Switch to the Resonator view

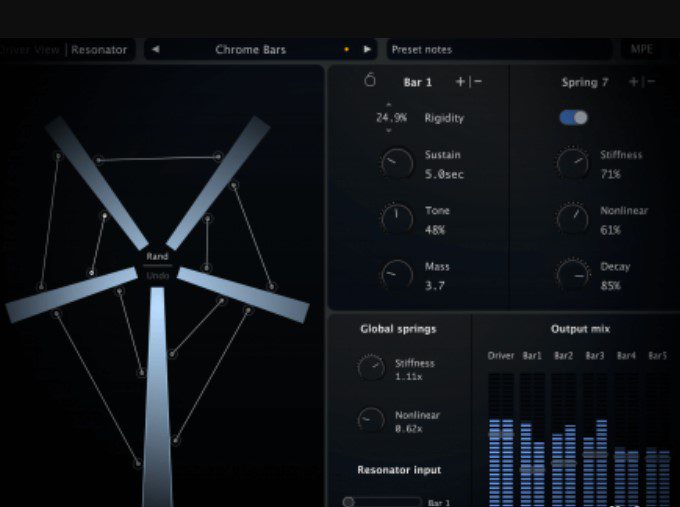pos(99,50)
